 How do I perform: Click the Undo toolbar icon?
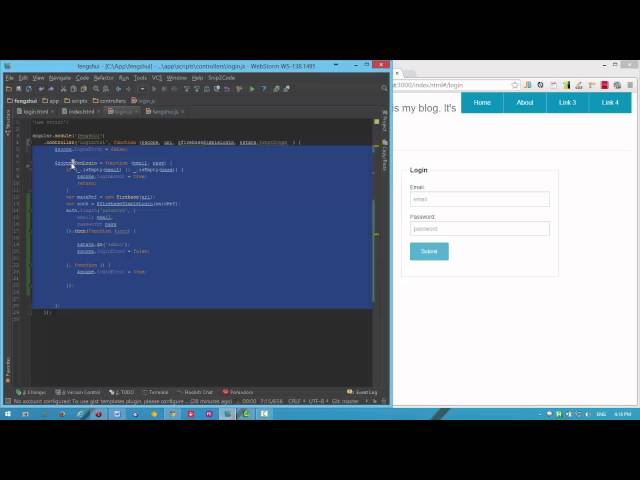(41, 89)
